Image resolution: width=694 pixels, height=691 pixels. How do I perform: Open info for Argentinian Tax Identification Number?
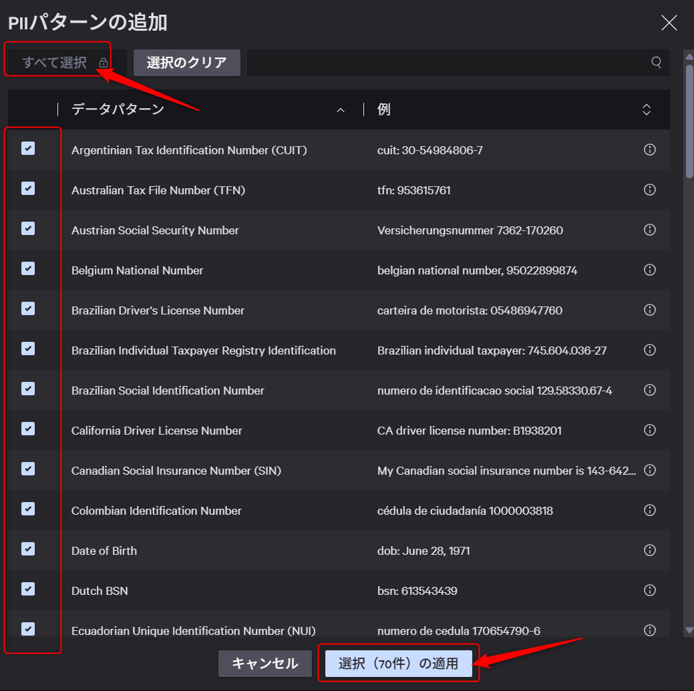(649, 150)
